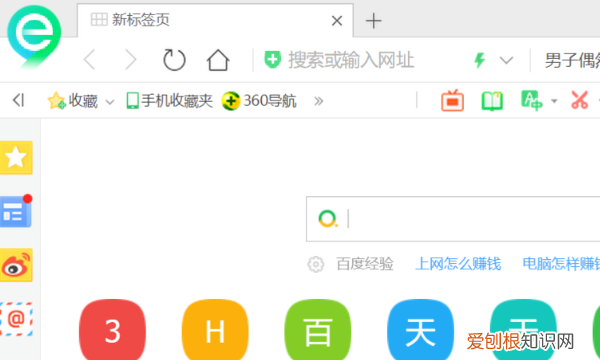Focus the address bar 搜索或输入网址

click(351, 60)
